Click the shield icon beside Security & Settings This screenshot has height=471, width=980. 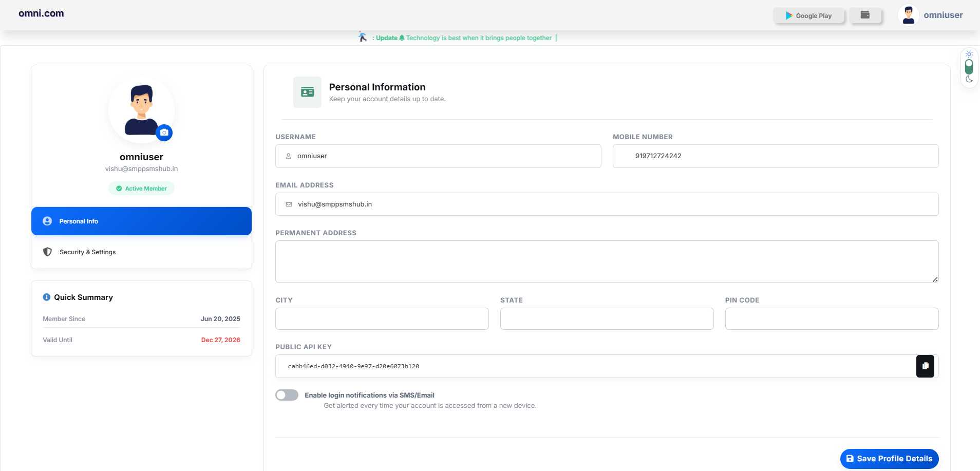47,252
